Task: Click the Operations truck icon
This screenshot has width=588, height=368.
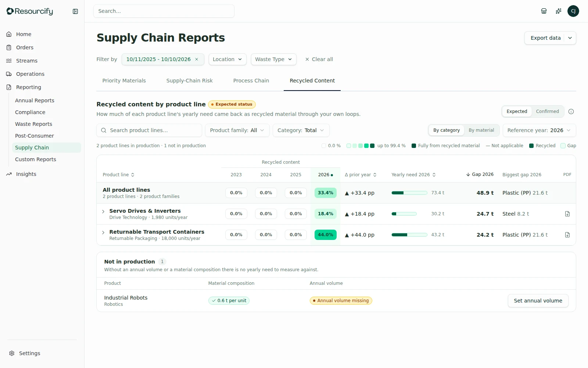Action: [x=9, y=74]
